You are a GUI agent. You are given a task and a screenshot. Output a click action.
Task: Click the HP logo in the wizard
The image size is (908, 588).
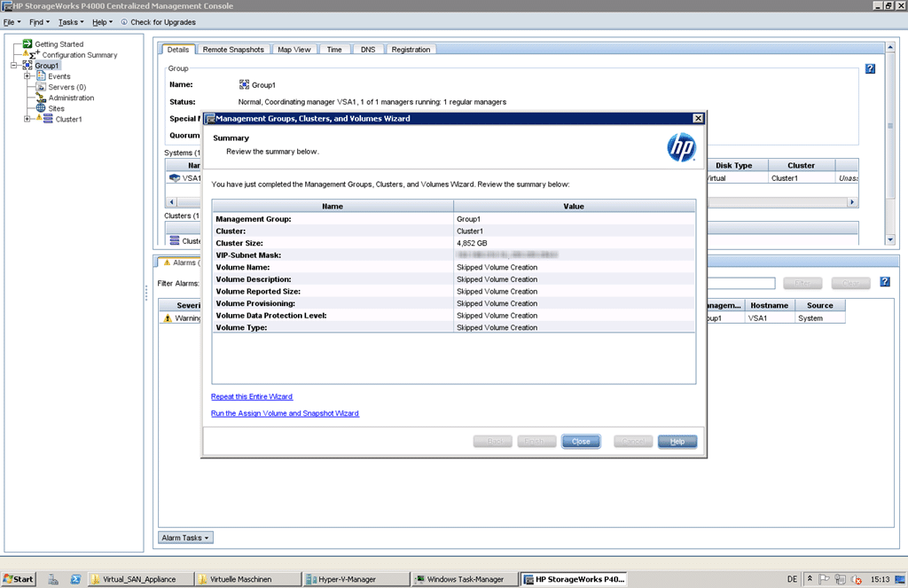pyautogui.click(x=681, y=148)
